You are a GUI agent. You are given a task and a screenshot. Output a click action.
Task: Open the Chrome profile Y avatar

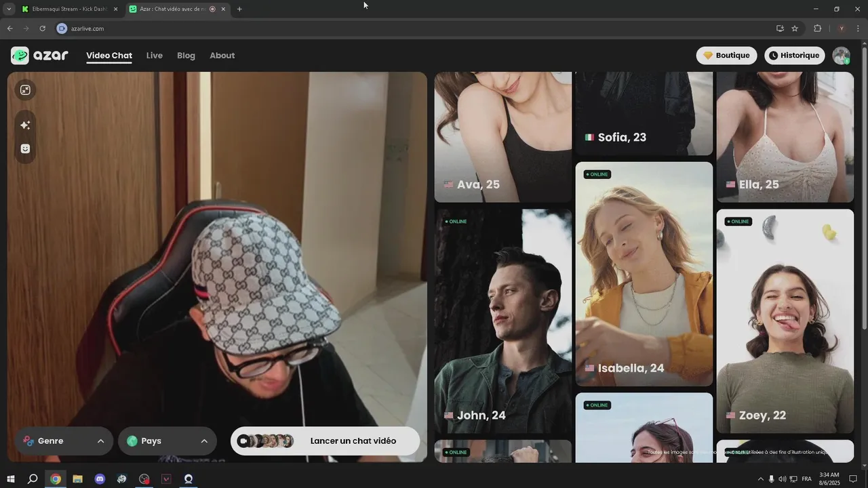coord(842,28)
